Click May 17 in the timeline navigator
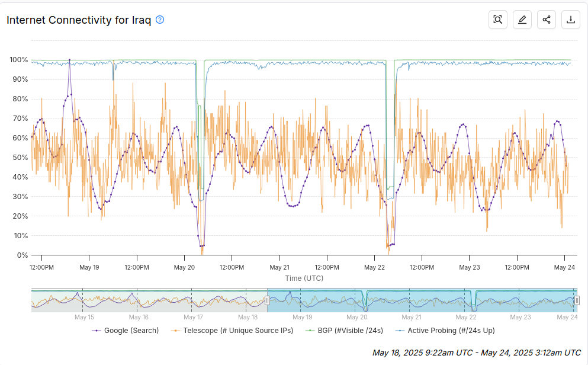The height and width of the screenshot is (365, 588). coord(193,317)
